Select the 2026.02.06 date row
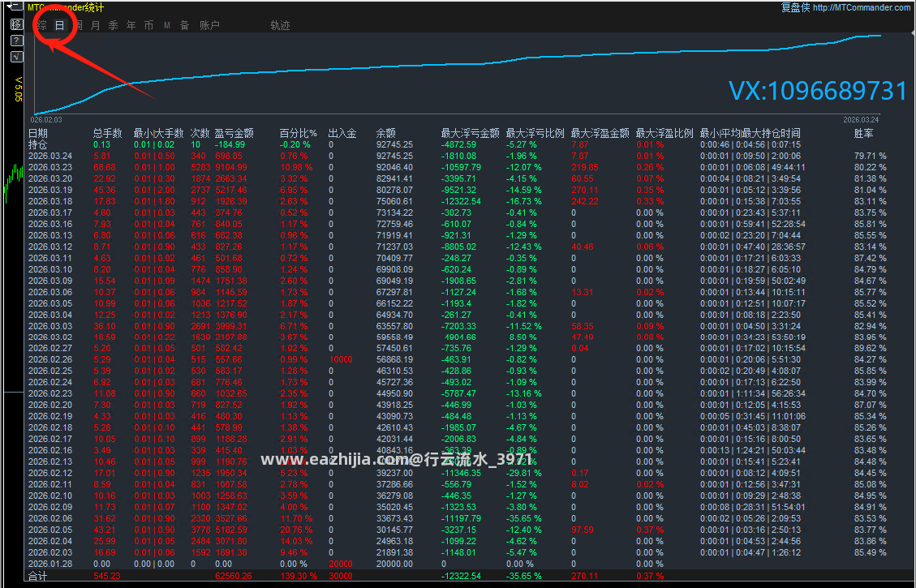916x588 pixels. pyautogui.click(x=458, y=518)
